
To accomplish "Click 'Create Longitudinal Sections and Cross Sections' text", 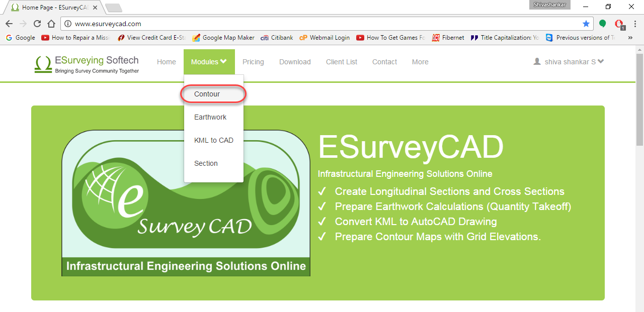I will point(449,191).
